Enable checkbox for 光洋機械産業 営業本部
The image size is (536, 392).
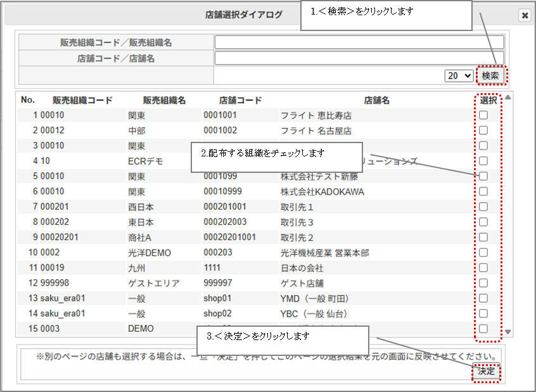(483, 253)
